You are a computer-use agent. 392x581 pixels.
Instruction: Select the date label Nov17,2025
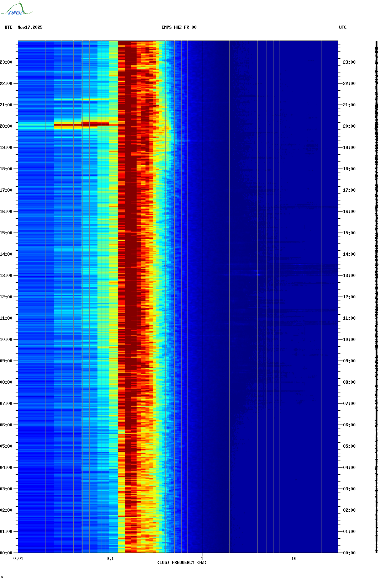[x=30, y=27]
